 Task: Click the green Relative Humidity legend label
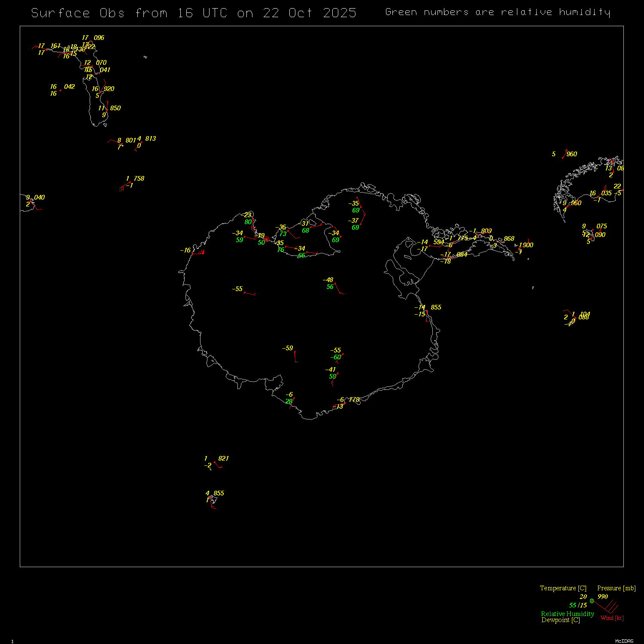point(567,614)
